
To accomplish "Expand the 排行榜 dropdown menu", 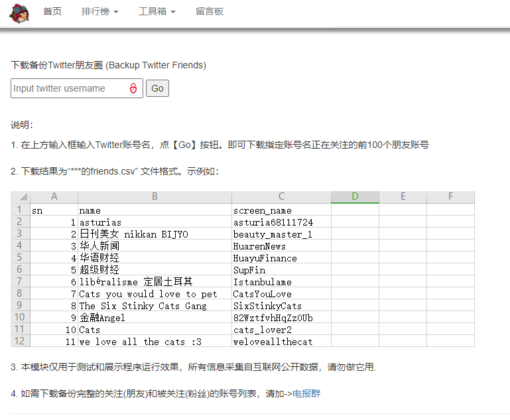I will (100, 12).
